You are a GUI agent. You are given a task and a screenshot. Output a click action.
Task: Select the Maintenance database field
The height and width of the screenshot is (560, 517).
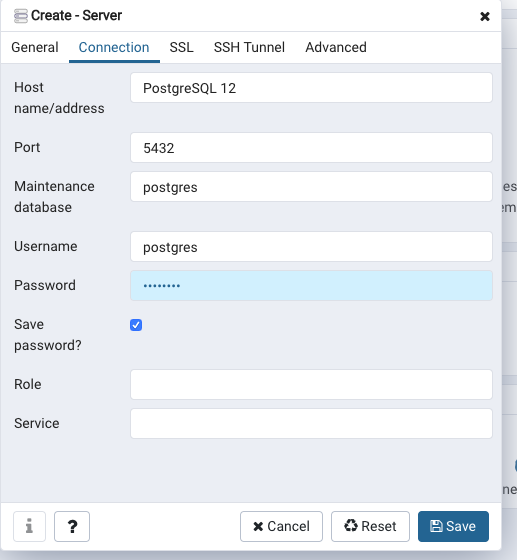(311, 187)
